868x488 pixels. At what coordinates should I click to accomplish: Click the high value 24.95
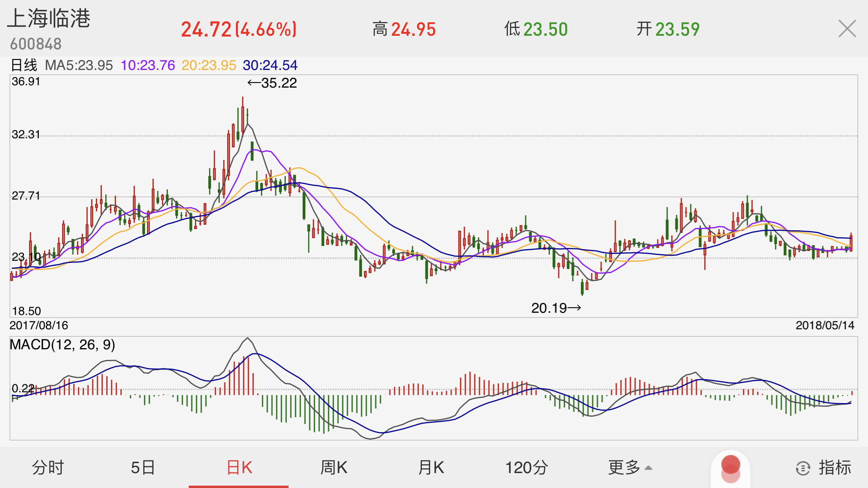tap(414, 29)
